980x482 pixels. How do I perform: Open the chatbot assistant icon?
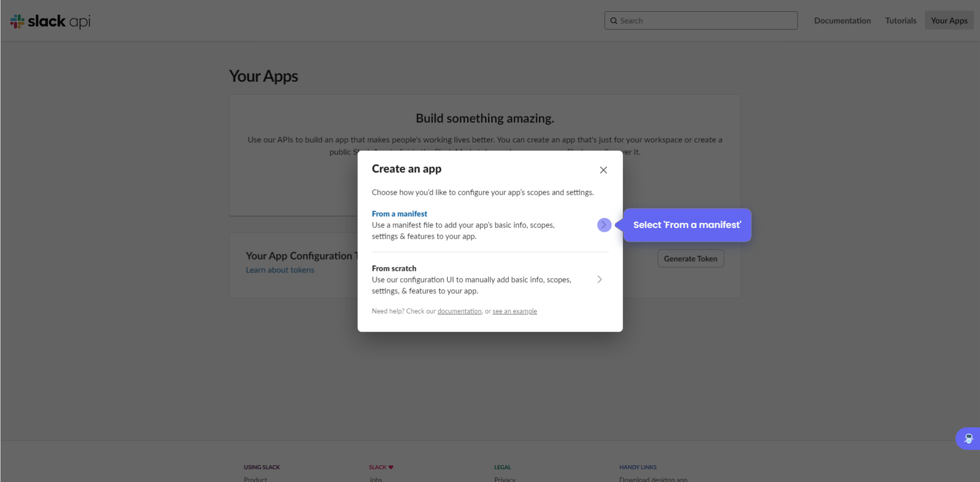tap(968, 439)
